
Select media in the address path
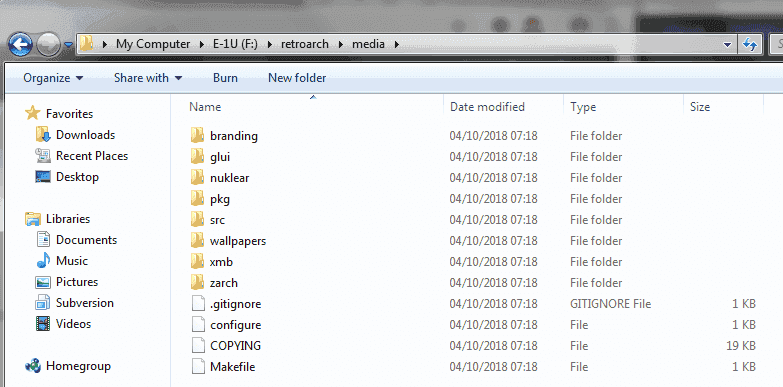[368, 44]
